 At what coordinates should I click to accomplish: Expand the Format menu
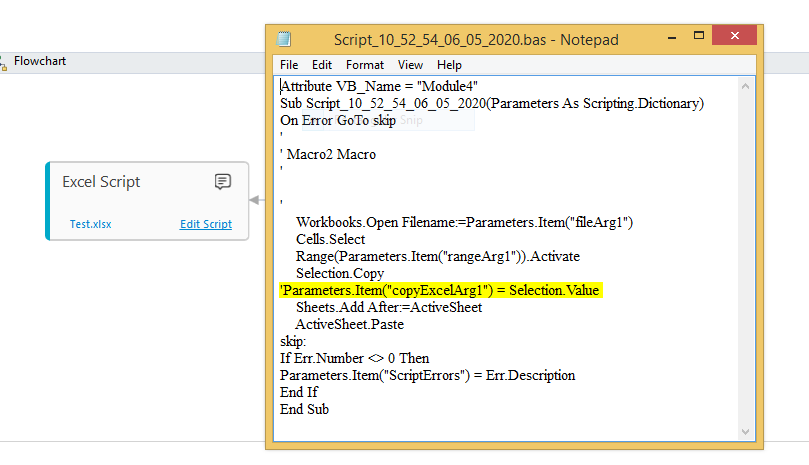pos(365,65)
